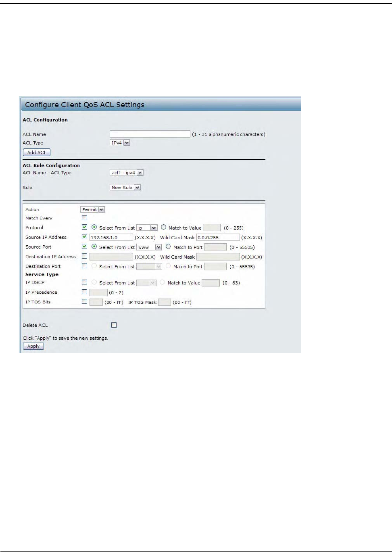The height and width of the screenshot is (558, 392).
Task: Click the ACL Rule Configuration heading
Action: [51, 165]
